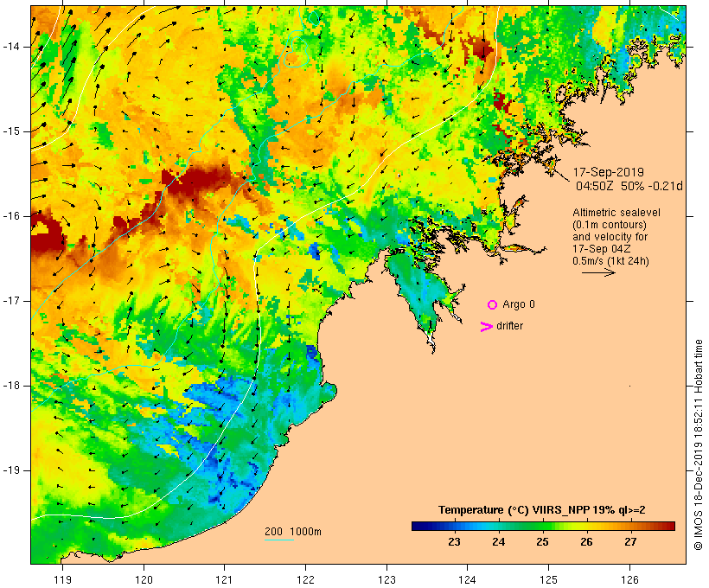Click the latitude label -16
709x588 pixels.
(x=11, y=216)
